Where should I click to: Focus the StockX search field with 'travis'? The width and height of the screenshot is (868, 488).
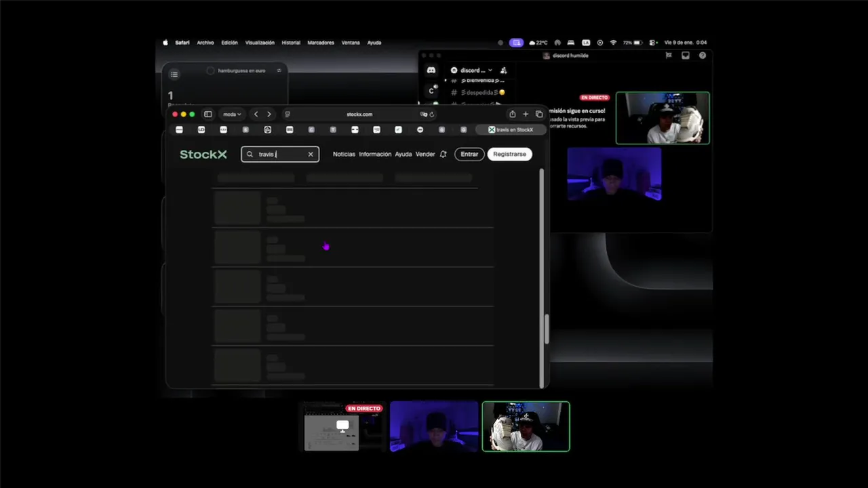[x=280, y=155]
